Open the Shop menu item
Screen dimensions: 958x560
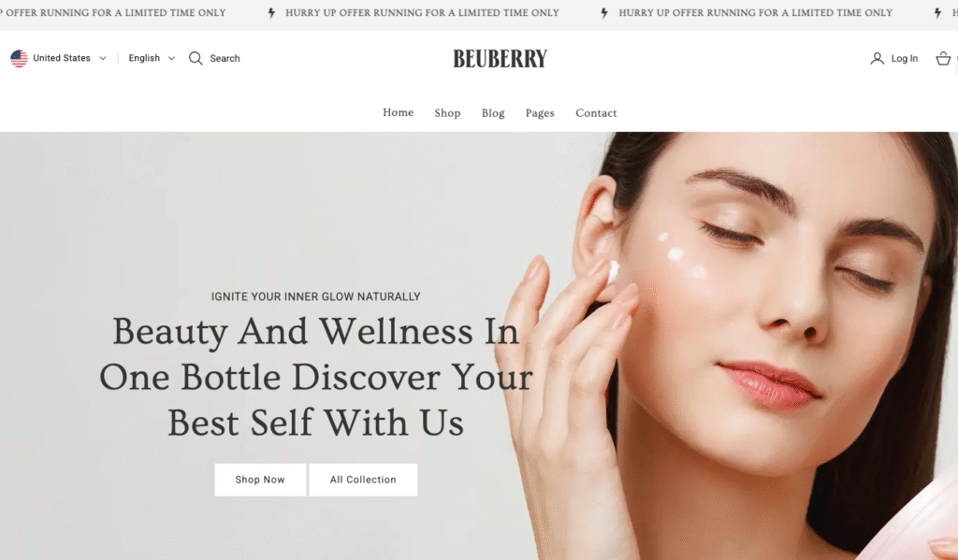447,113
